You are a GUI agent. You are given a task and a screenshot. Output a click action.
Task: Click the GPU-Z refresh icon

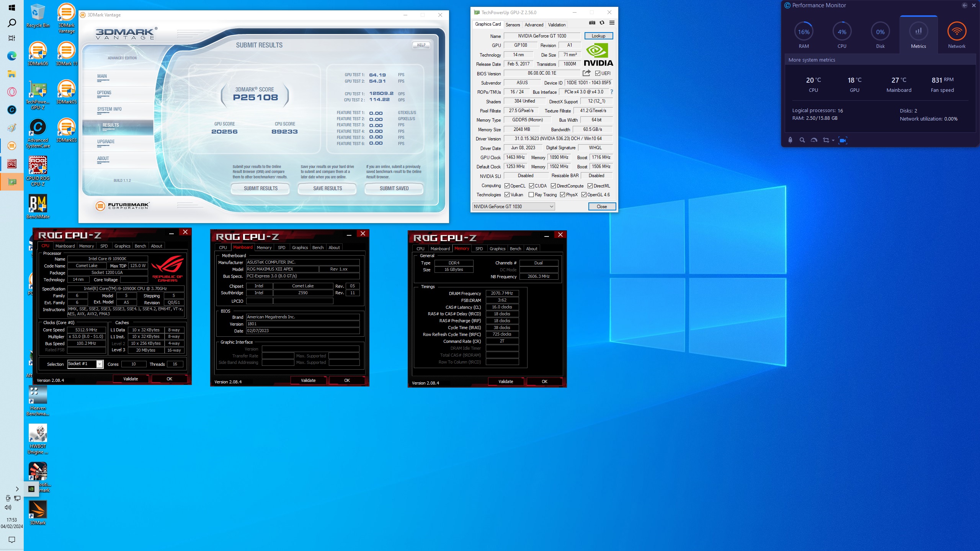tap(602, 23)
